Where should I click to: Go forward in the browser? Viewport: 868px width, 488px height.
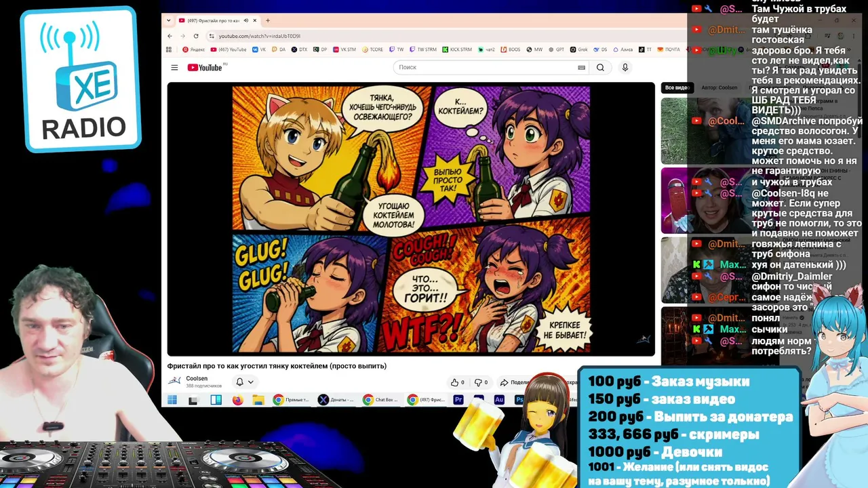[182, 36]
